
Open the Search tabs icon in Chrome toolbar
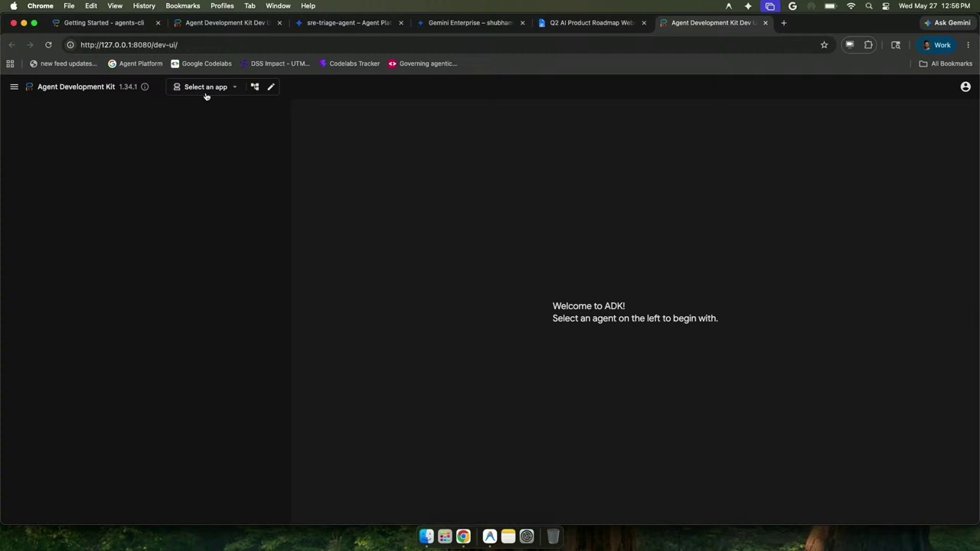point(896,44)
